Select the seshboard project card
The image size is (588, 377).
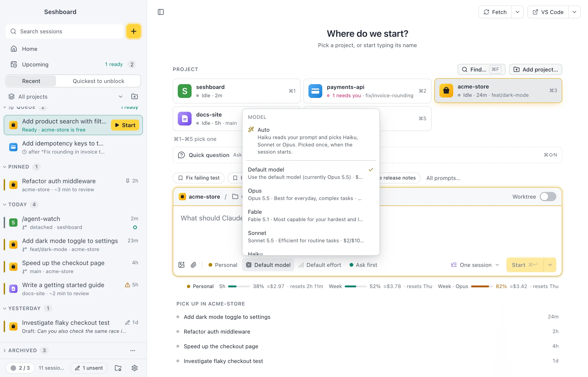click(x=237, y=91)
